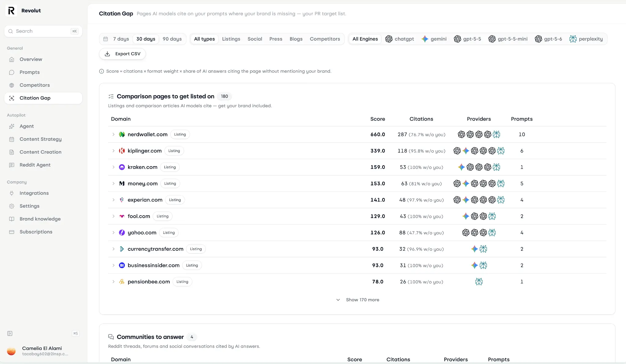Click the yahoo.com favicon
Viewport: 626px width, 364px height.
122,233
